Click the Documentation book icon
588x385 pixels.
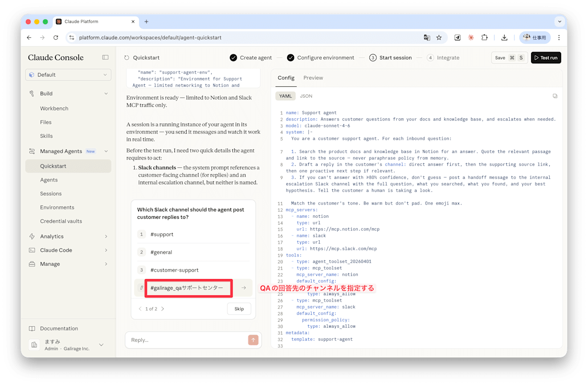tap(32, 329)
